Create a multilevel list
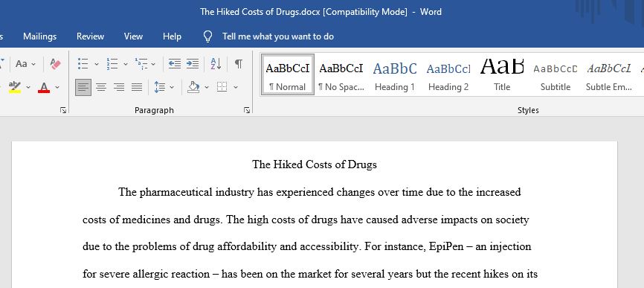The image size is (644, 288). (141, 64)
